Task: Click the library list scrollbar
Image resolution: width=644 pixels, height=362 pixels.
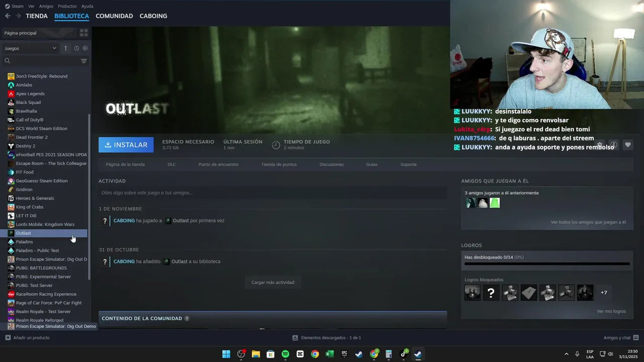Action: (90, 196)
